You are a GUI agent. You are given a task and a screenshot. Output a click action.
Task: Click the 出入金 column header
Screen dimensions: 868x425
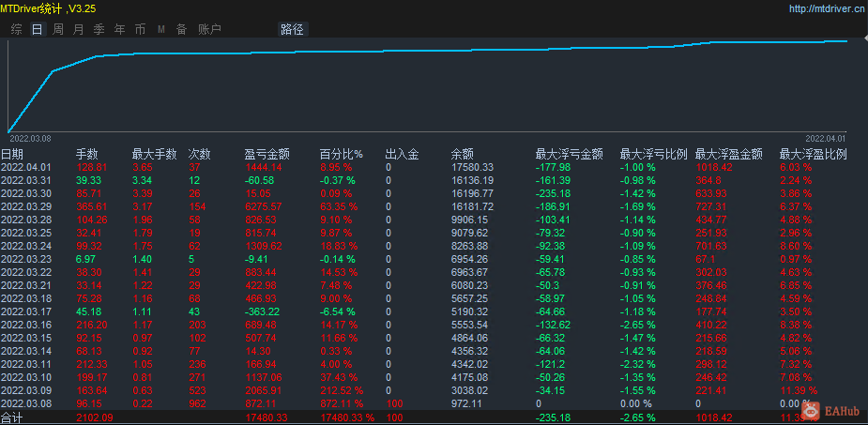coord(402,155)
